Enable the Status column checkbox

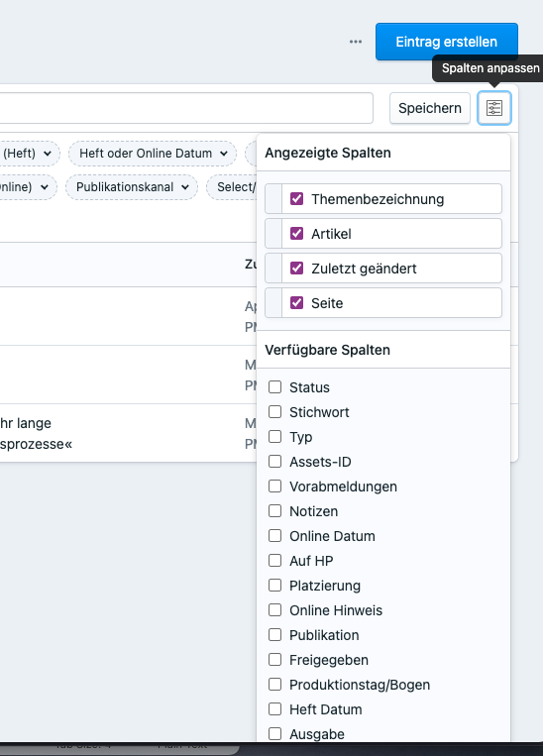(x=274, y=387)
